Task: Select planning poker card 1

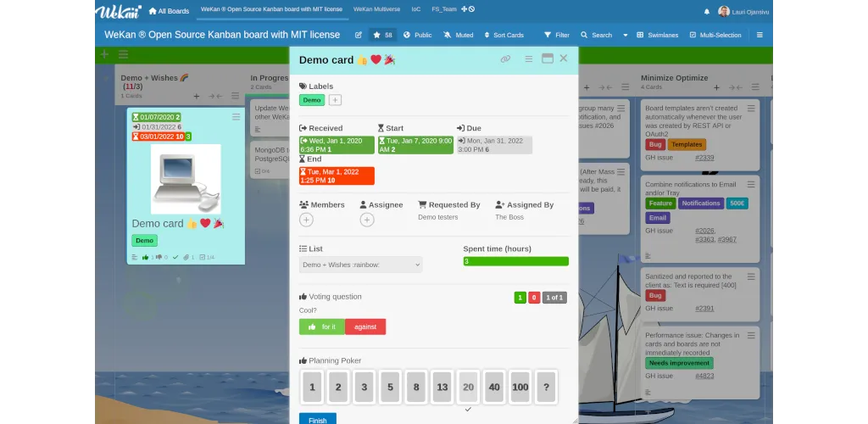Action: point(312,387)
